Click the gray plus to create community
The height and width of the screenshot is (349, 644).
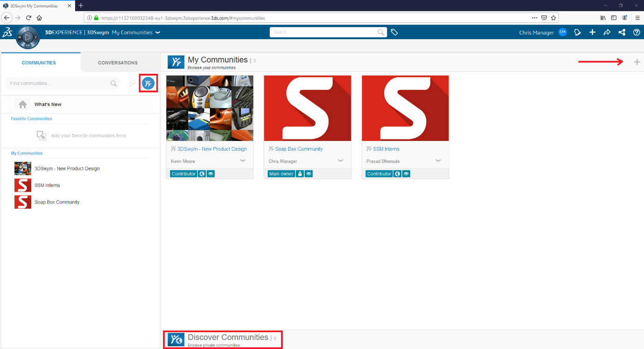[637, 62]
